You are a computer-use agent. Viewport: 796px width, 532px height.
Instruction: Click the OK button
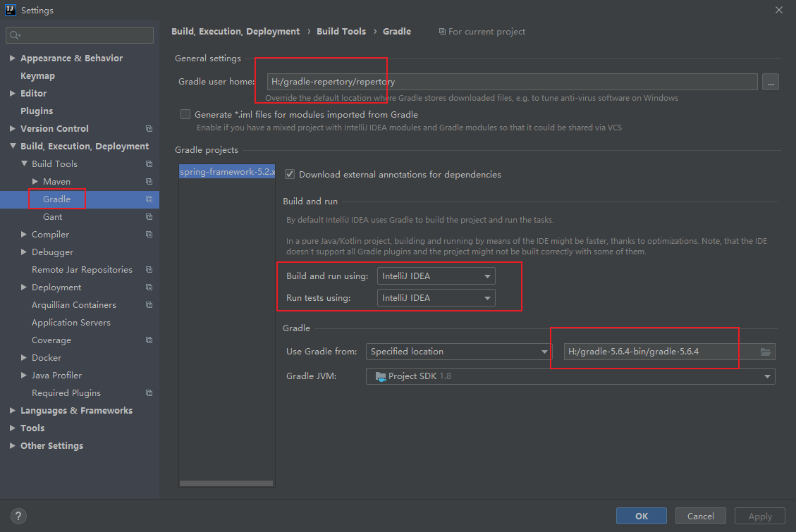point(641,516)
